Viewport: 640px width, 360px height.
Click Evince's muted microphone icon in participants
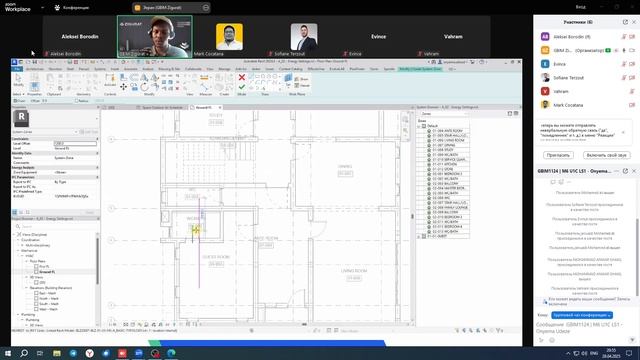tap(624, 64)
